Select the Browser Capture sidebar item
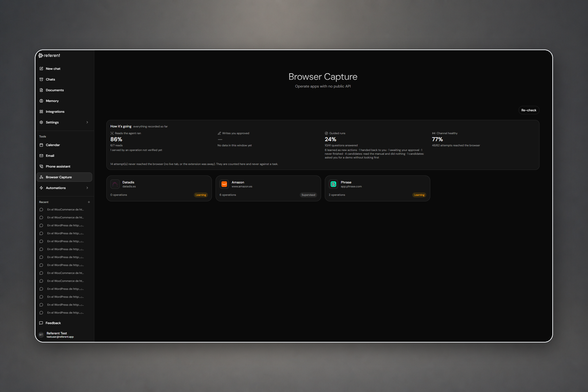This screenshot has height=392, width=588. pos(64,177)
